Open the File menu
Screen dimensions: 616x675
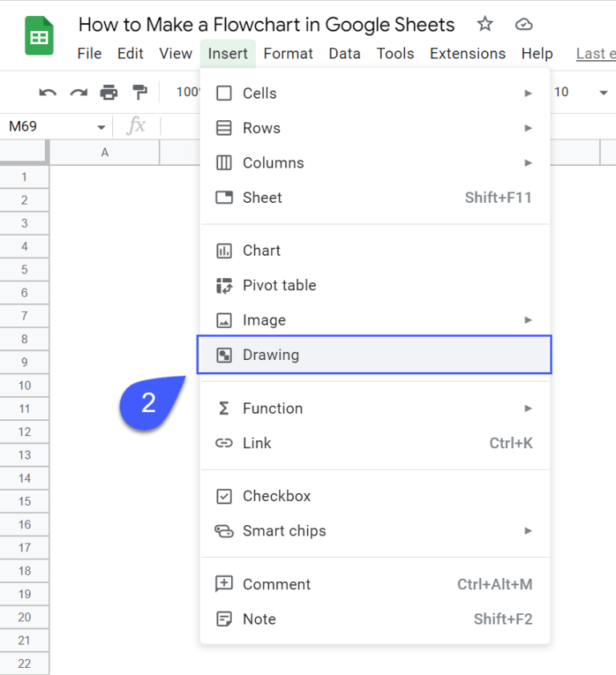(89, 54)
